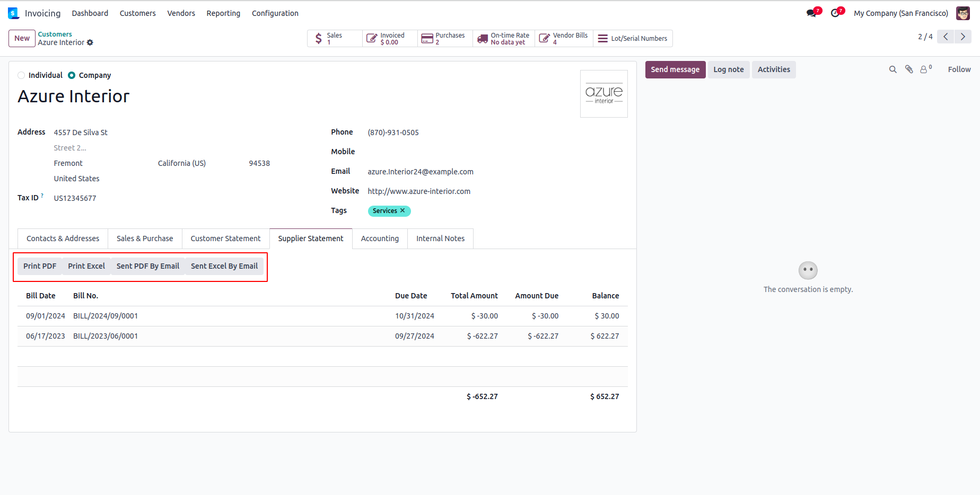
Task: Click the New record button
Action: 22,38
